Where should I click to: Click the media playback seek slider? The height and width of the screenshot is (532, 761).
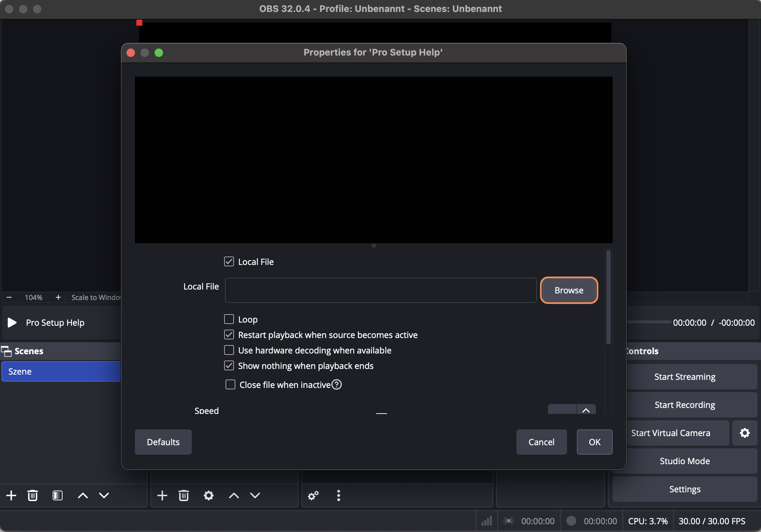tap(649, 322)
